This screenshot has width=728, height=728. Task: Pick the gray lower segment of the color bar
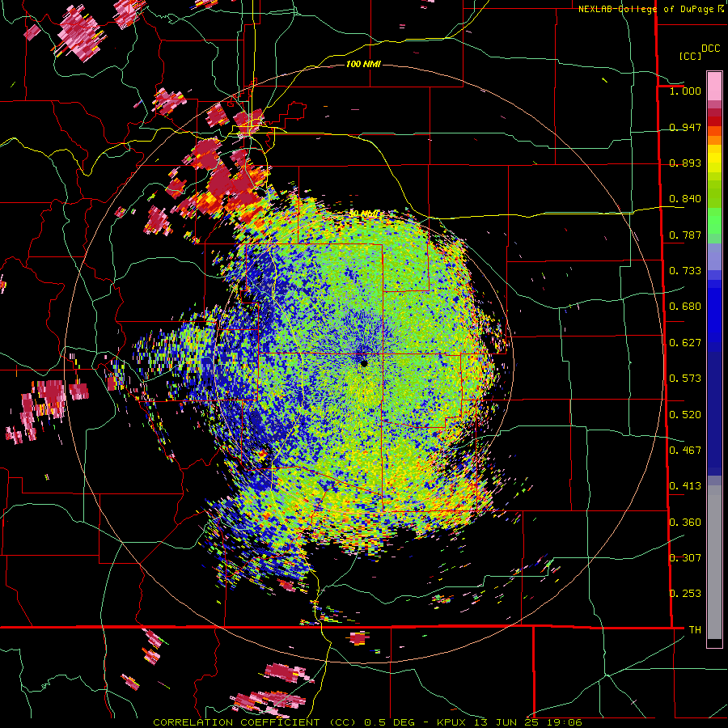tap(714, 562)
